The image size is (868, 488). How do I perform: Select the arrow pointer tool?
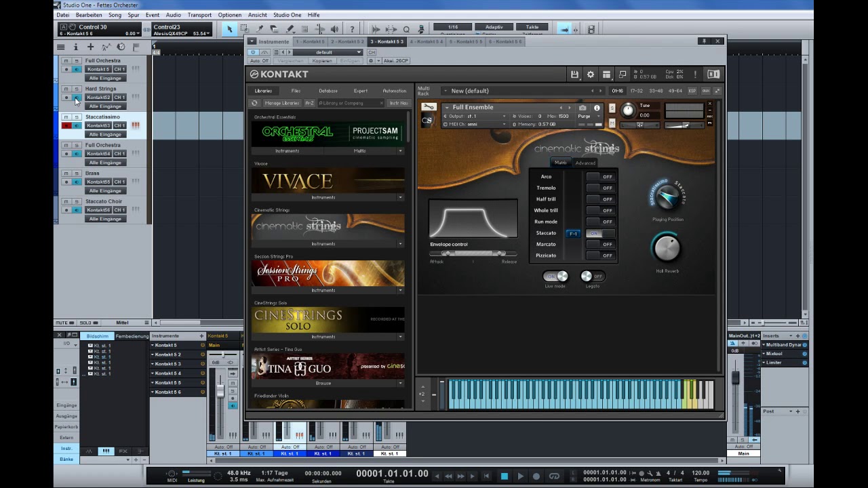pos(229,29)
